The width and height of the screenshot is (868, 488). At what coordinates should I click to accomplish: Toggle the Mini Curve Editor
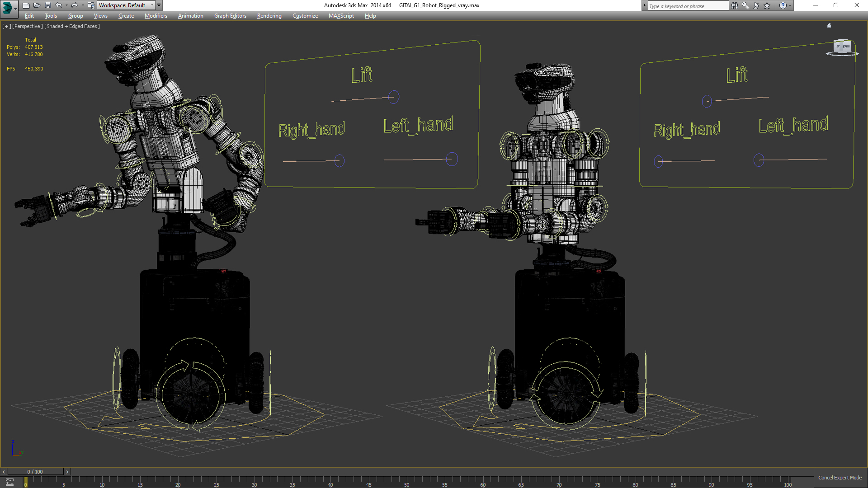9,482
